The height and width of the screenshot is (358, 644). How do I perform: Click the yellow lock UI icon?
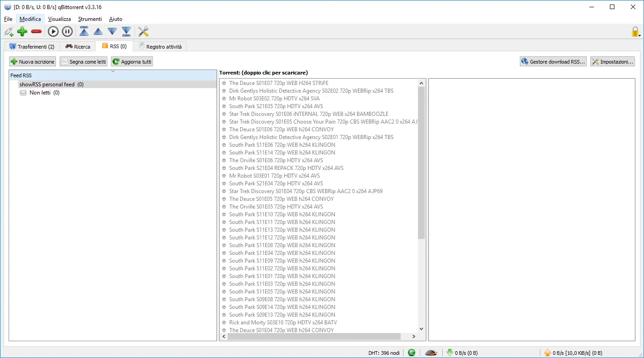click(635, 31)
